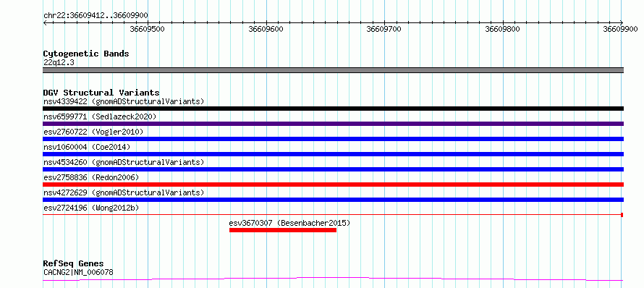Open the CACNG2|NM_006078 gene label
Image resolution: width=644 pixels, height=288 pixels.
pyautogui.click(x=78, y=272)
